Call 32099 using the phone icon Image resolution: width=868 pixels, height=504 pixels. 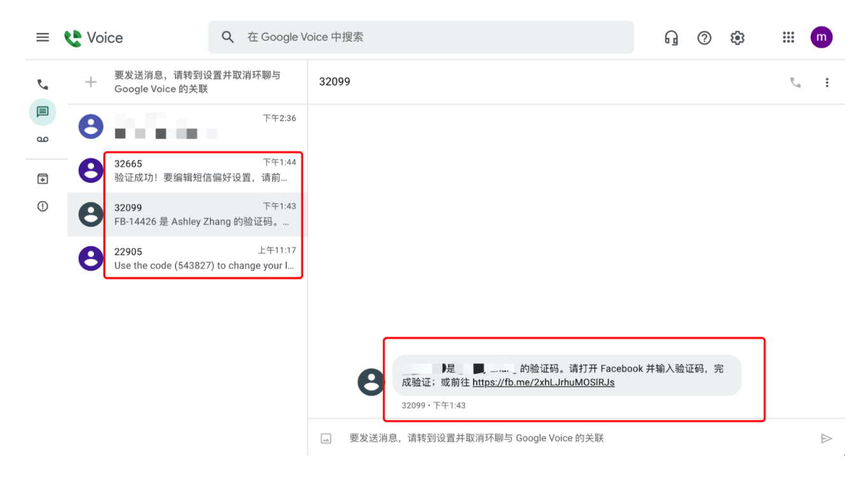(795, 82)
